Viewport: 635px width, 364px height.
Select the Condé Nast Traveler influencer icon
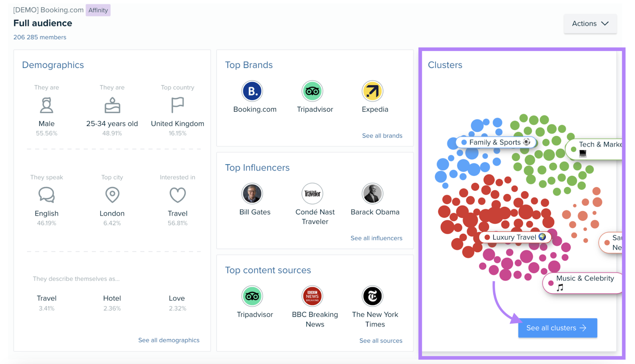click(x=313, y=193)
